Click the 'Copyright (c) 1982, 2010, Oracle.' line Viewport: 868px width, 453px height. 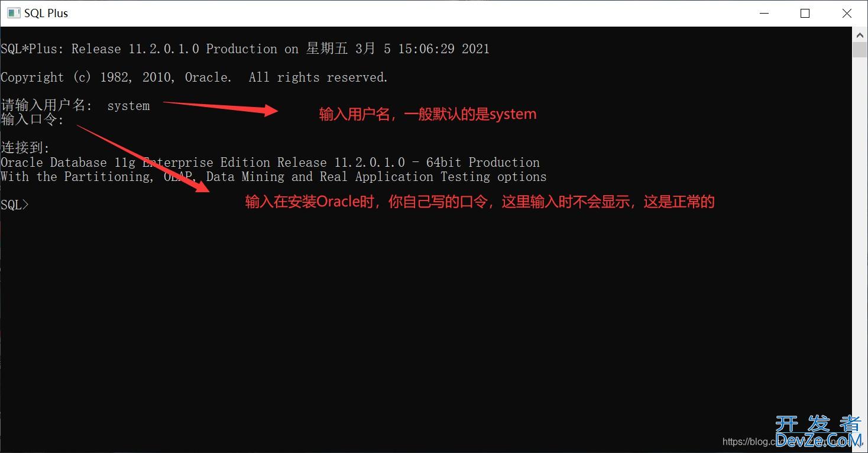[x=195, y=77]
